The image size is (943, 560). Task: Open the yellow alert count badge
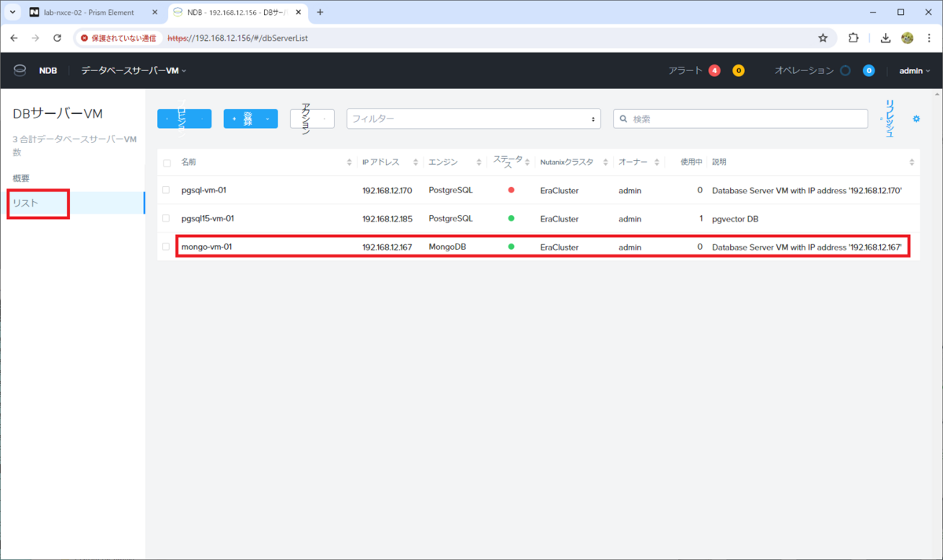tap(738, 71)
